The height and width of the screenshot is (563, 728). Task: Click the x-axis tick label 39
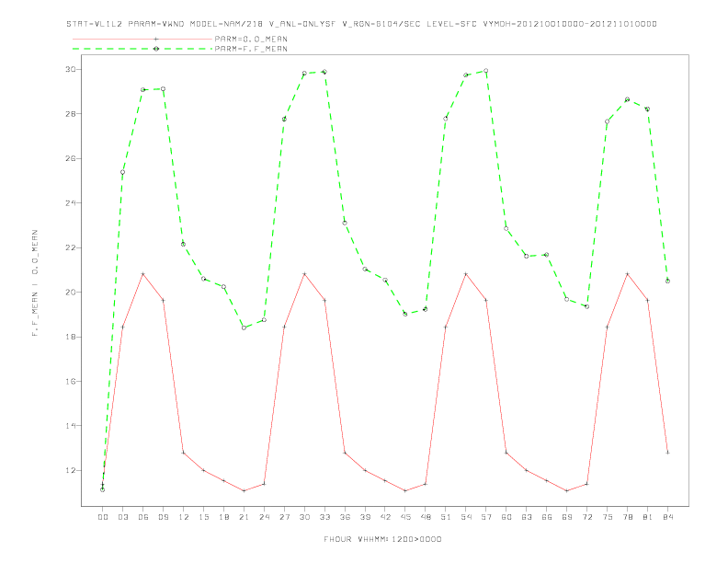[x=365, y=517]
